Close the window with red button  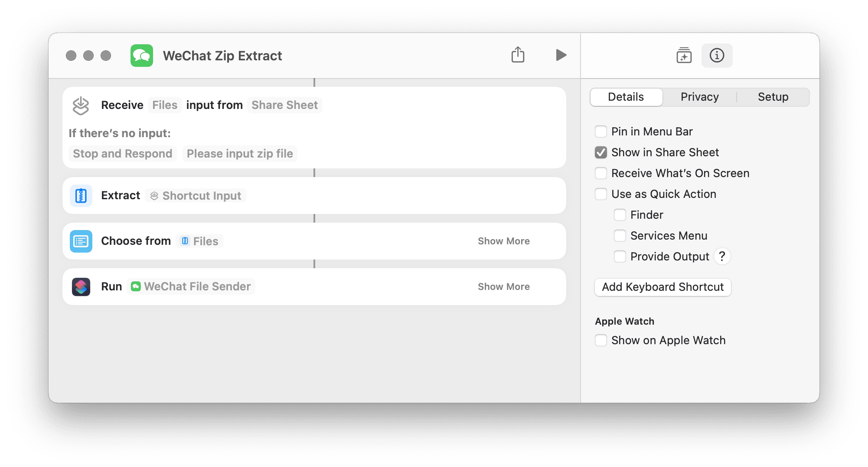pyautogui.click(x=71, y=56)
